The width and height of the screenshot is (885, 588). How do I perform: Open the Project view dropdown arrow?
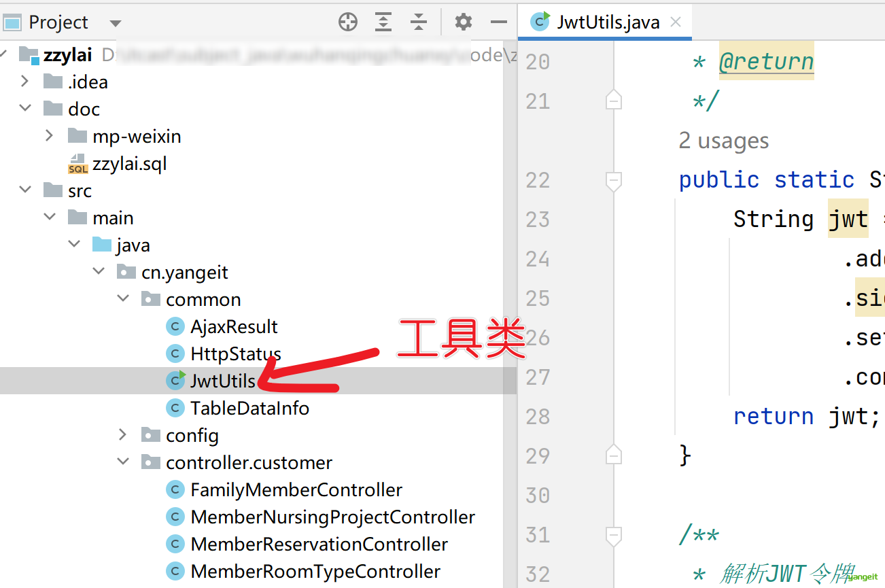(x=116, y=23)
